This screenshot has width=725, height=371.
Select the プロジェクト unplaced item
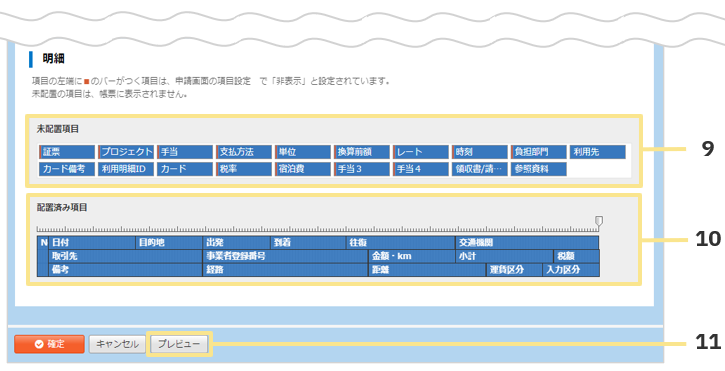[126, 152]
